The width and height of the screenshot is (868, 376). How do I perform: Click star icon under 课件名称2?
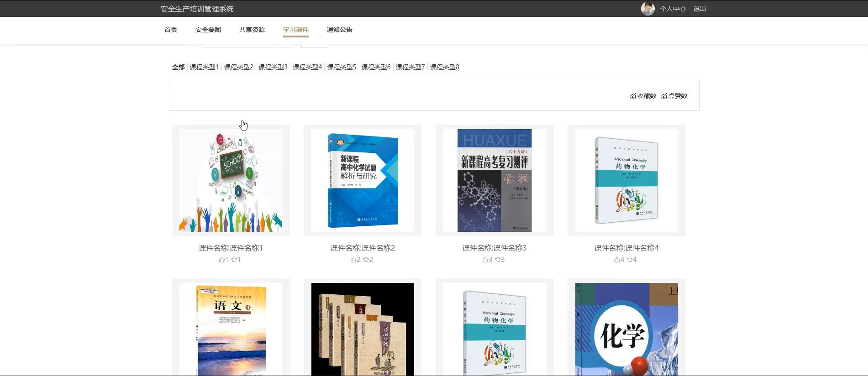(x=366, y=260)
